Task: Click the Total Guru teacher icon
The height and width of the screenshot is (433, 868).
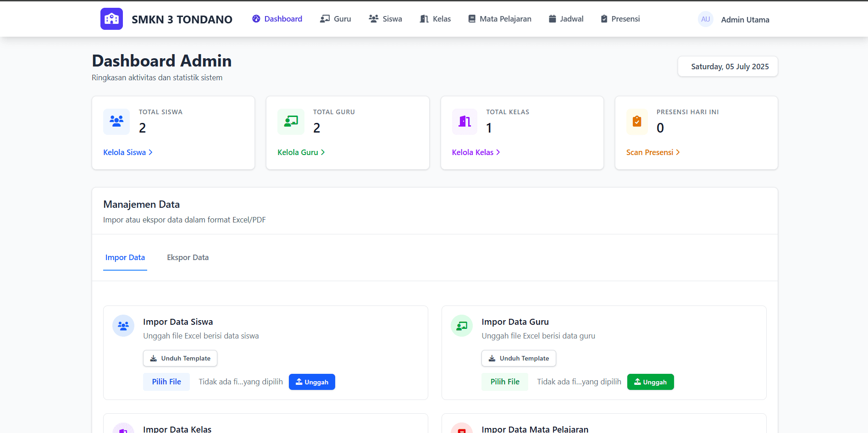Action: (x=291, y=122)
